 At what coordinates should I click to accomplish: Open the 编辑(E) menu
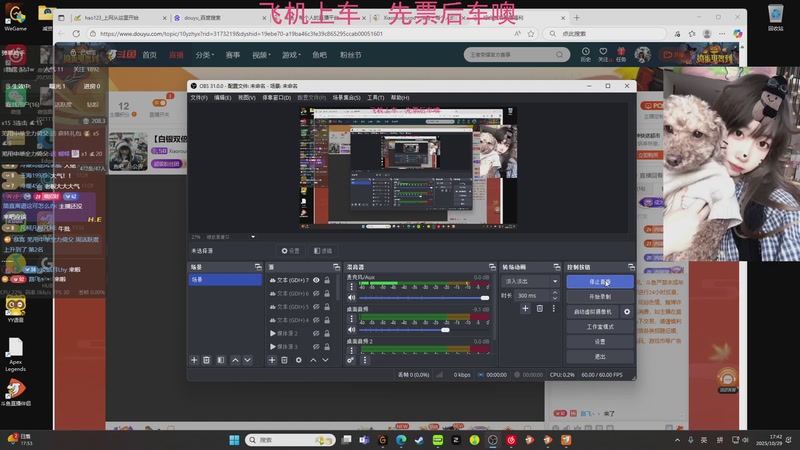[x=222, y=97]
